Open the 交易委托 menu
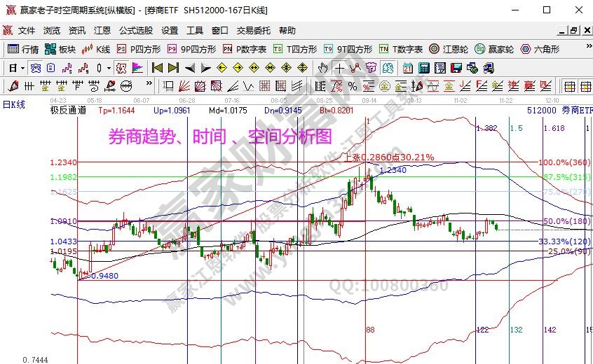 pyautogui.click(x=253, y=31)
